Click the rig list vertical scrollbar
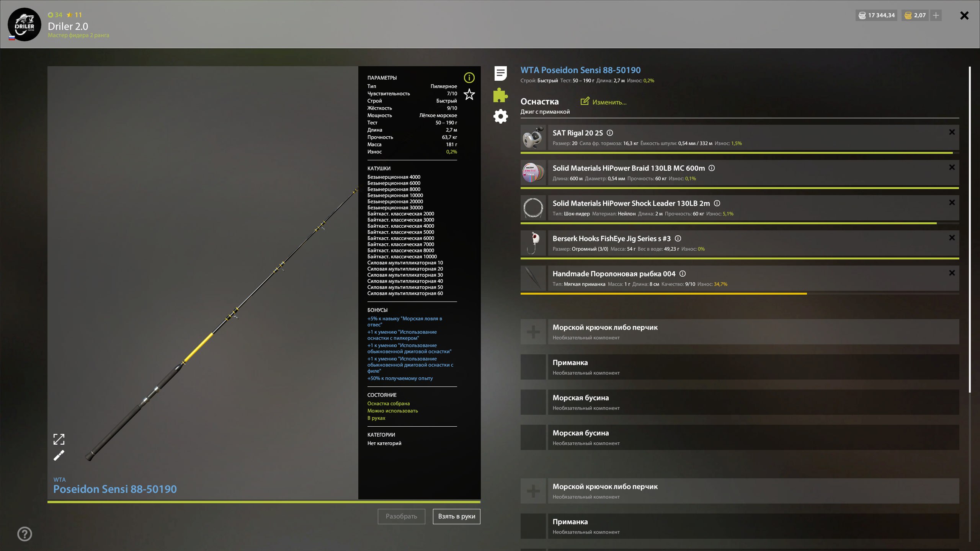 tap(970, 230)
